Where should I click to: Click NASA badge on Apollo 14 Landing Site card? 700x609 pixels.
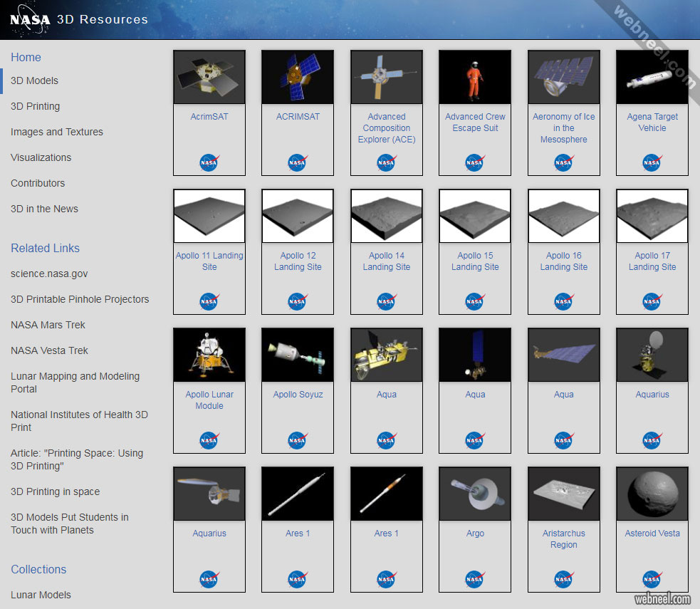pos(386,301)
